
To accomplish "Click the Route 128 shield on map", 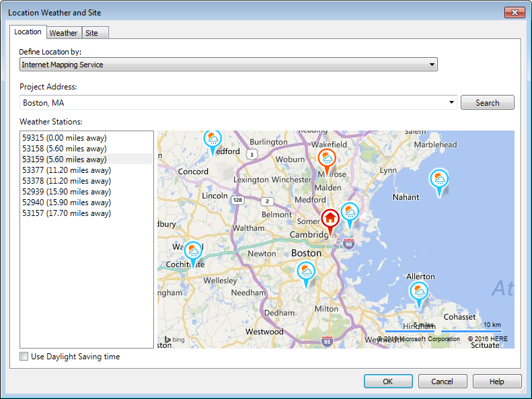I will click(237, 200).
